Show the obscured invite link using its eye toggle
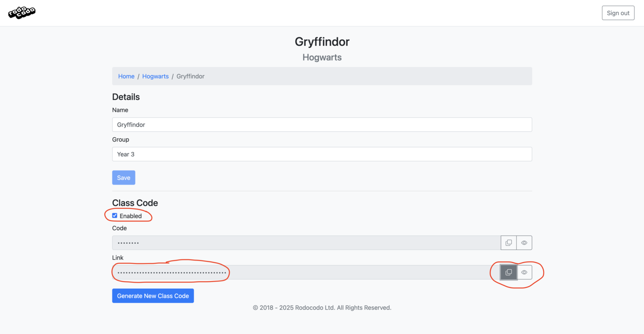Viewport: 644px width, 334px height. (x=524, y=272)
